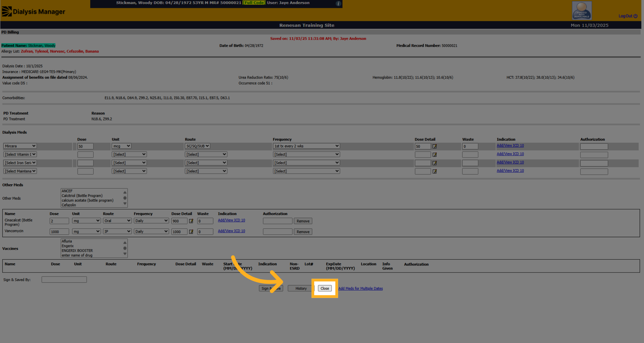
Task: Open Cinacalcet frequency Daily dropdown
Action: point(151,221)
